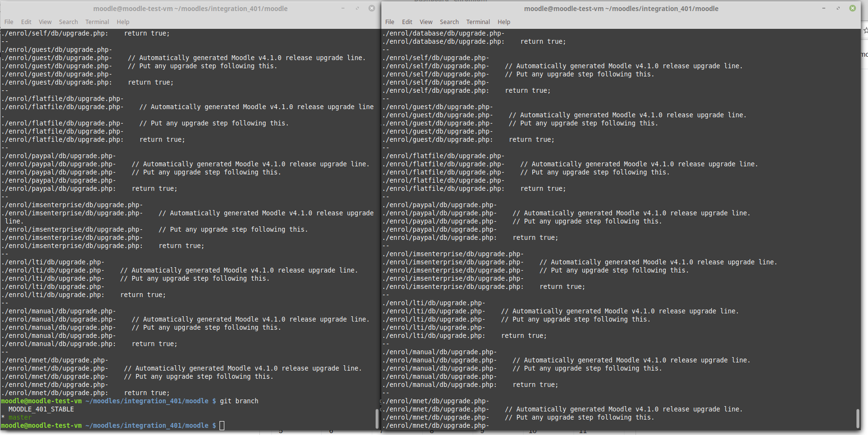Open Search menu in left terminal
The image size is (868, 435).
68,22
